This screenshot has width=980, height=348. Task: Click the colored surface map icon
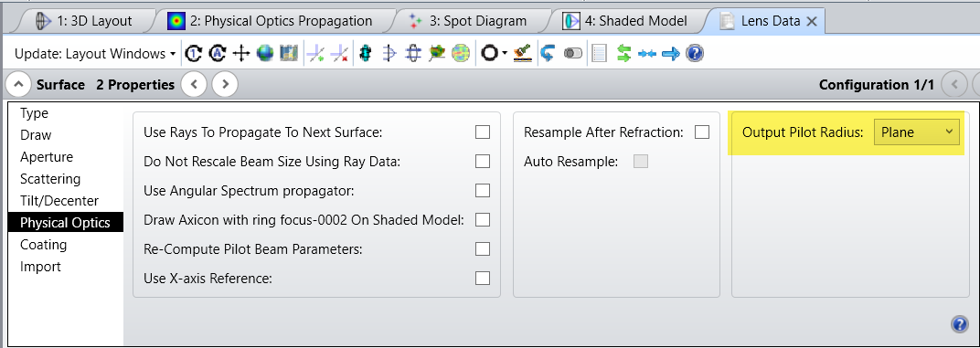click(437, 54)
